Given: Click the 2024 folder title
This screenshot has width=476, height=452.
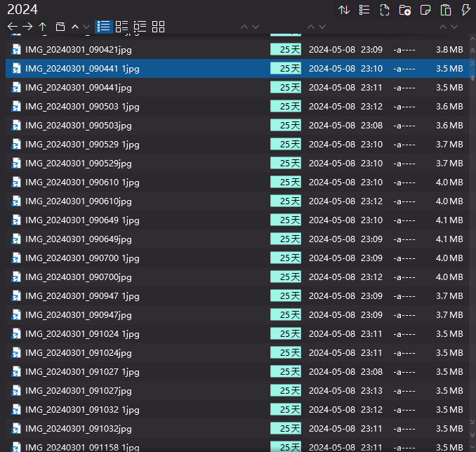Looking at the screenshot, I should point(22,10).
